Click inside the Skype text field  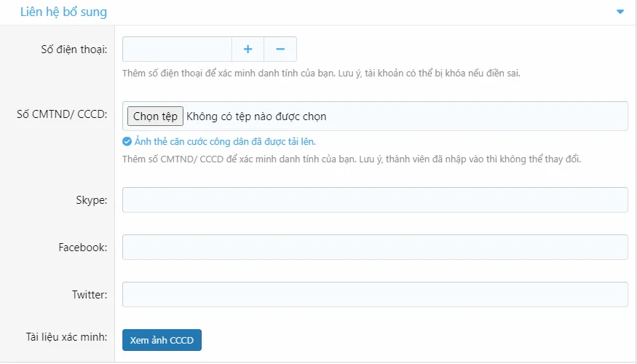[x=375, y=200]
